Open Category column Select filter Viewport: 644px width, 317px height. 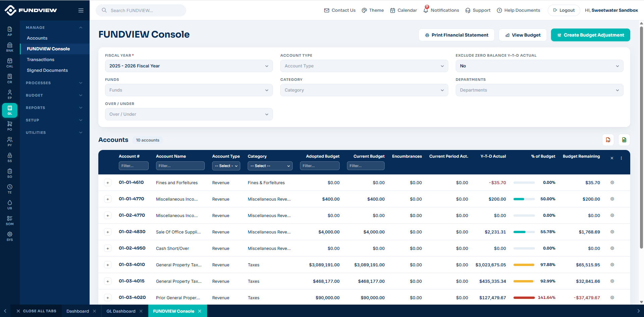[x=270, y=166]
